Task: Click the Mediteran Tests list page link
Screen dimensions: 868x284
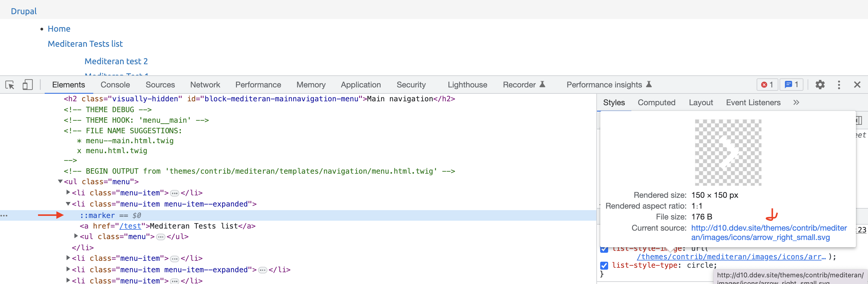Action: pos(85,44)
